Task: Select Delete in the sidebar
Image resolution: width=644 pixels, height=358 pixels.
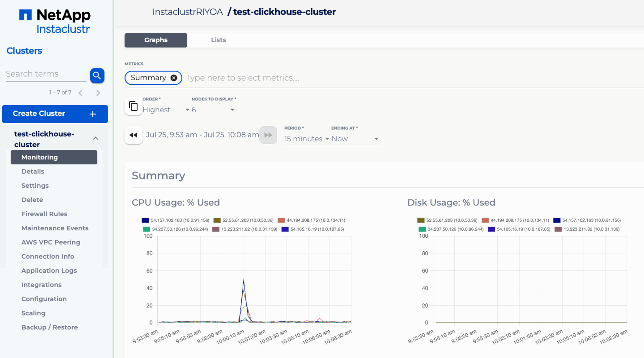Action: point(32,200)
